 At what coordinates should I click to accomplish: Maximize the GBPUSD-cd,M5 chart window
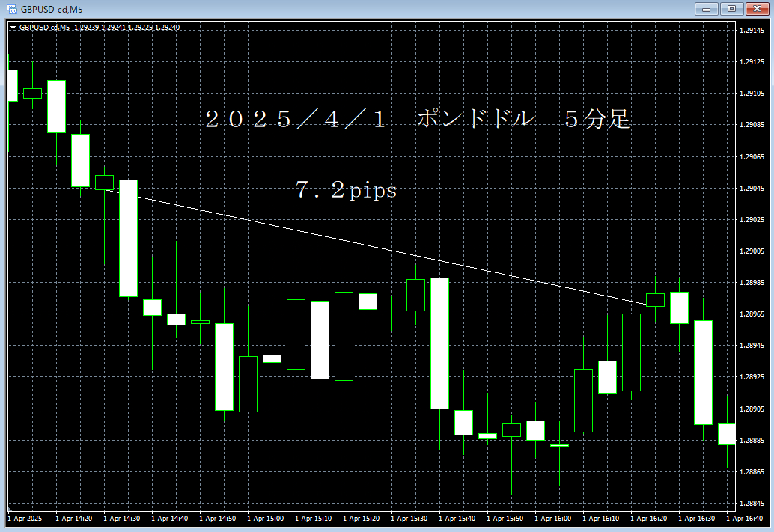click(731, 9)
